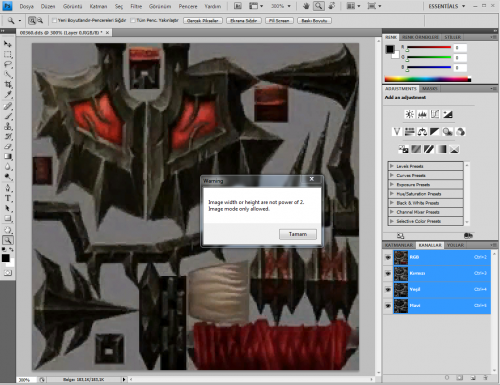Open Katman menu
This screenshot has width=500, height=385.
click(98, 6)
